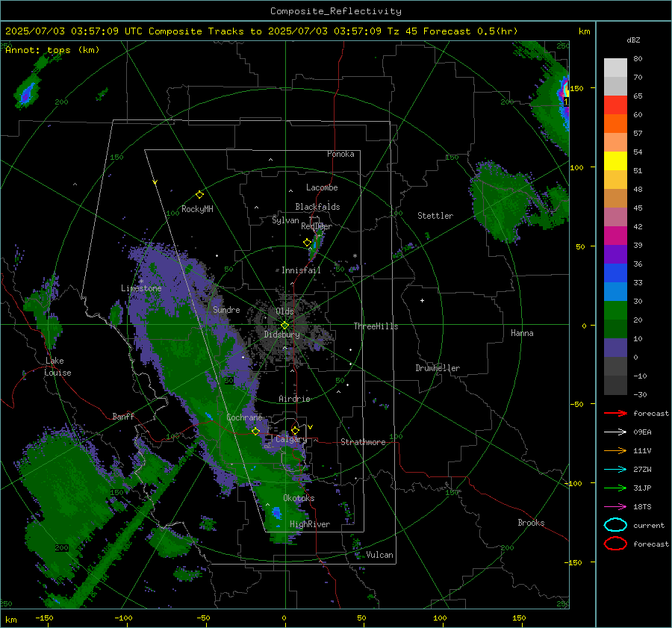Image resolution: width=672 pixels, height=628 pixels.
Task: Select the red 65-60 dBZ swatch
Action: point(615,105)
